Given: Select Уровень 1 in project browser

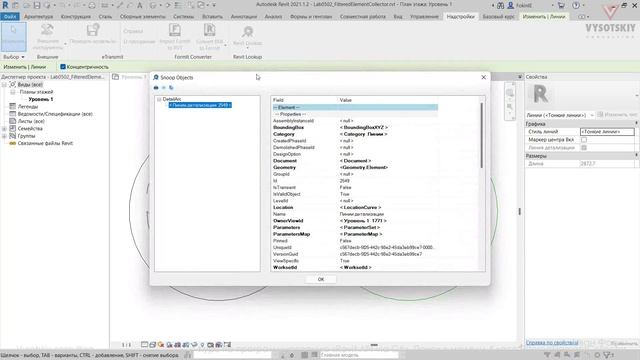Looking at the screenshot, I should point(41,99).
